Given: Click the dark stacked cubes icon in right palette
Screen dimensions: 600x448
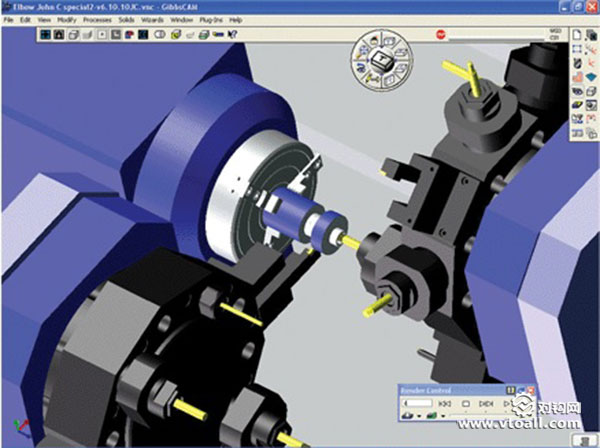Looking at the screenshot, I should coord(591,35).
